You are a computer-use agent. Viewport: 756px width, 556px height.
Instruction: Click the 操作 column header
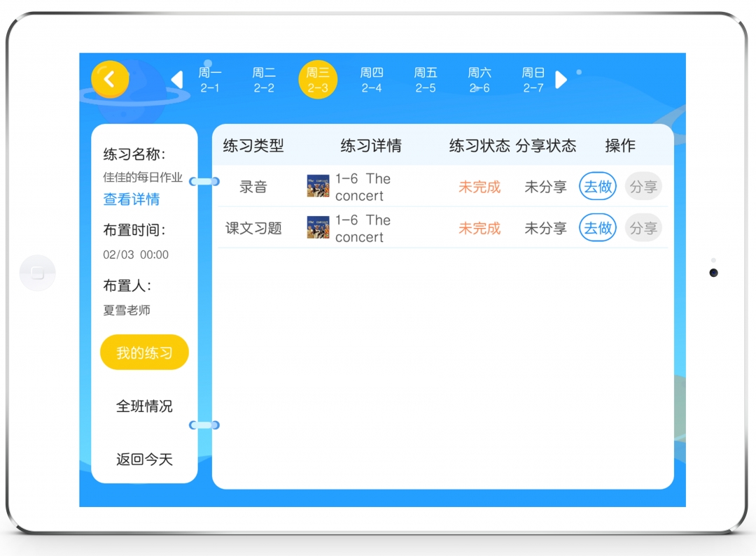[x=620, y=145]
